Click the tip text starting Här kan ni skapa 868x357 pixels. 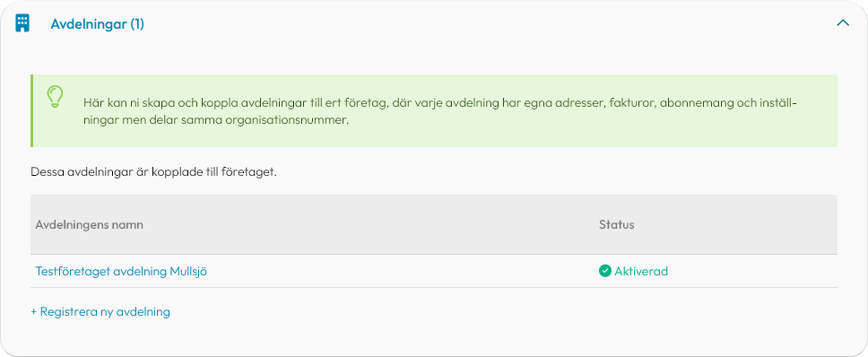[x=440, y=110]
